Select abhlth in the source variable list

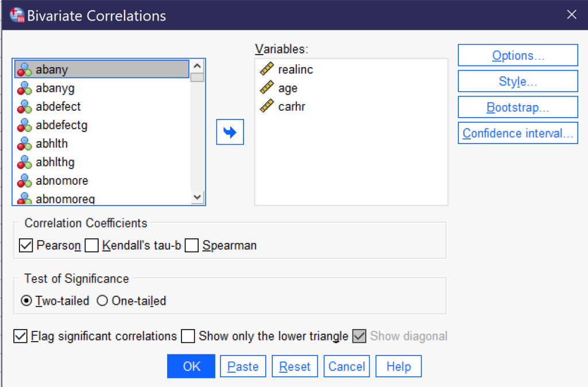tap(102, 144)
